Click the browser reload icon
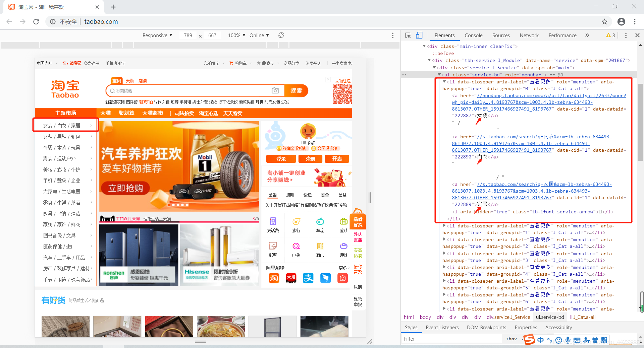The image size is (644, 348). [36, 22]
